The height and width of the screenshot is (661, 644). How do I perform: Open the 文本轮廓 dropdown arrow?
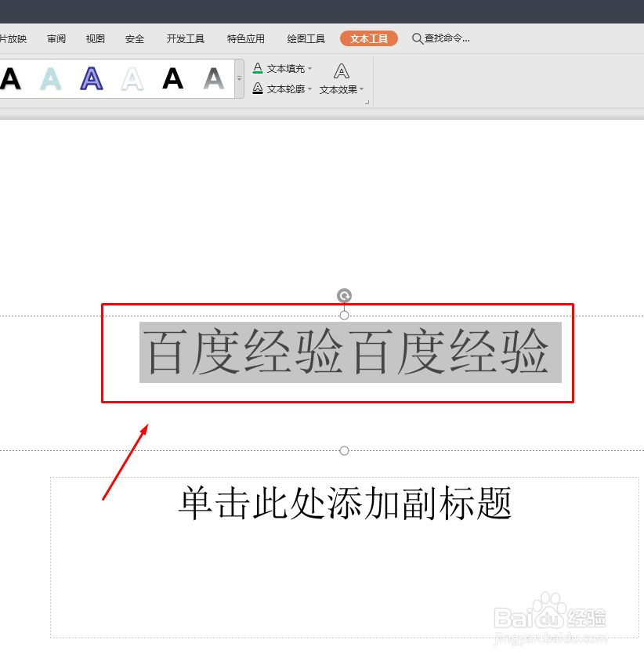[310, 88]
